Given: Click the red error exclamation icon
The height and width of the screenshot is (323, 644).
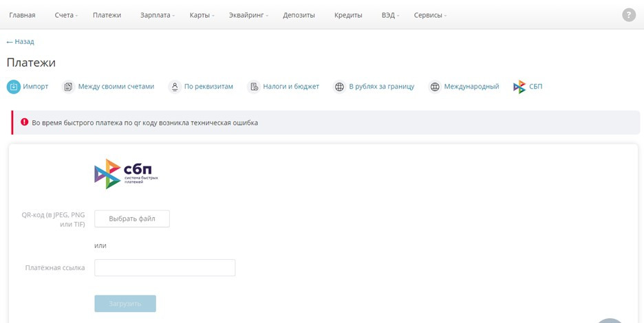Looking at the screenshot, I should point(25,122).
